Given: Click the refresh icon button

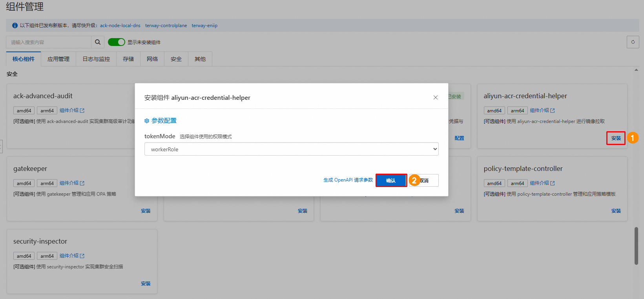Looking at the screenshot, I should click(633, 42).
